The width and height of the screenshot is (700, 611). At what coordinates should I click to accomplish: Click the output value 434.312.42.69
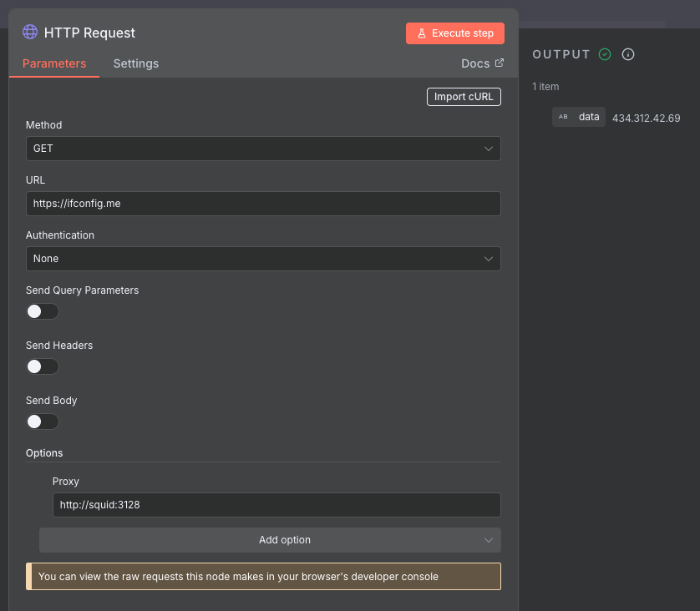646,119
